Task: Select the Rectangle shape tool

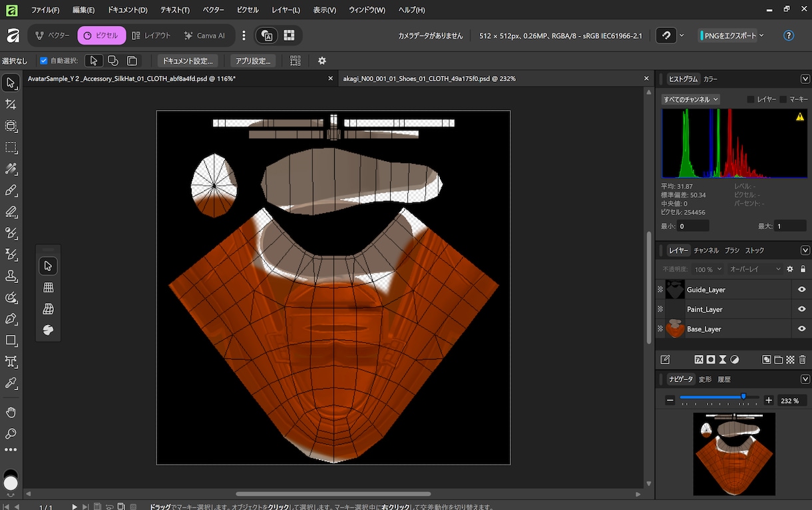Action: pyautogui.click(x=11, y=340)
